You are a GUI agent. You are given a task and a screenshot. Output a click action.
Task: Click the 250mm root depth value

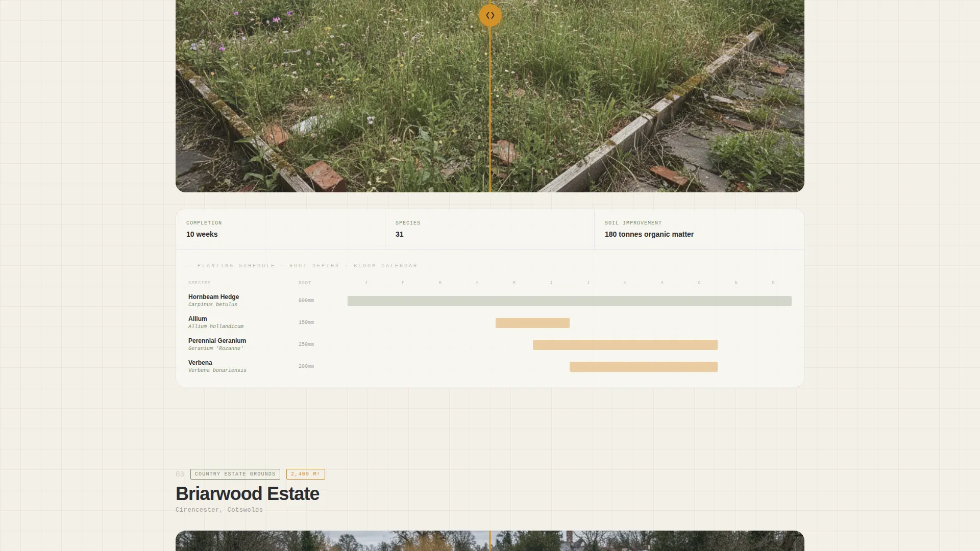click(306, 344)
